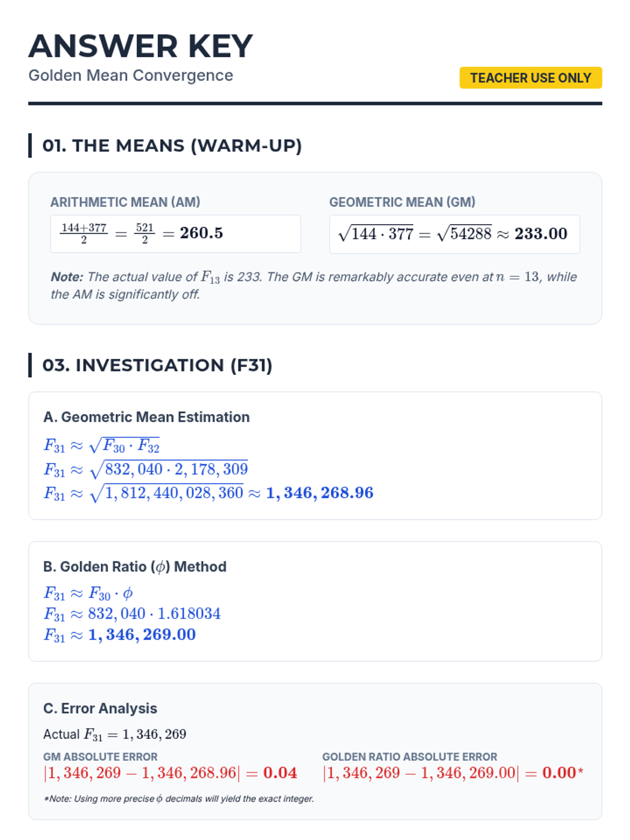The image size is (630, 840).
Task: Click the A. Geometric Mean Estimation title
Action: [x=146, y=417]
